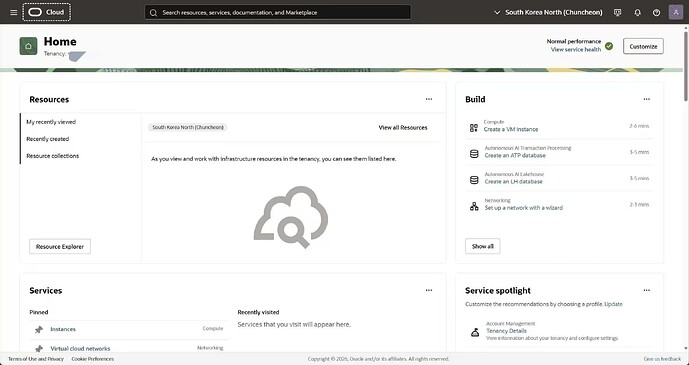Click the Recently visited heading
This screenshot has height=365, width=689.
click(258, 312)
